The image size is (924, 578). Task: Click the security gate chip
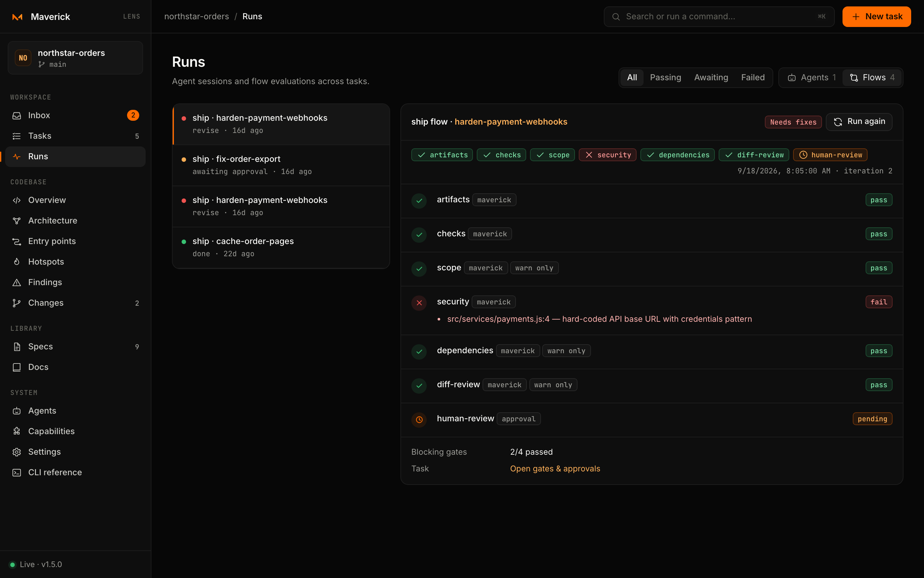(x=607, y=155)
